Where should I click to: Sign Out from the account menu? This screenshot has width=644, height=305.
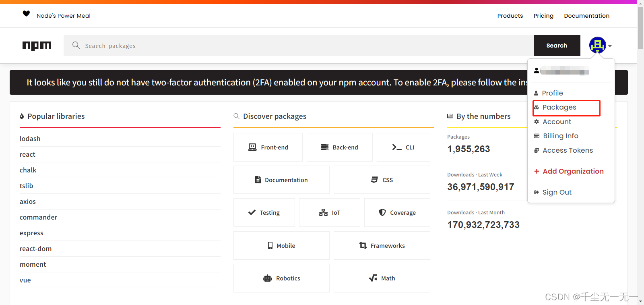click(557, 192)
